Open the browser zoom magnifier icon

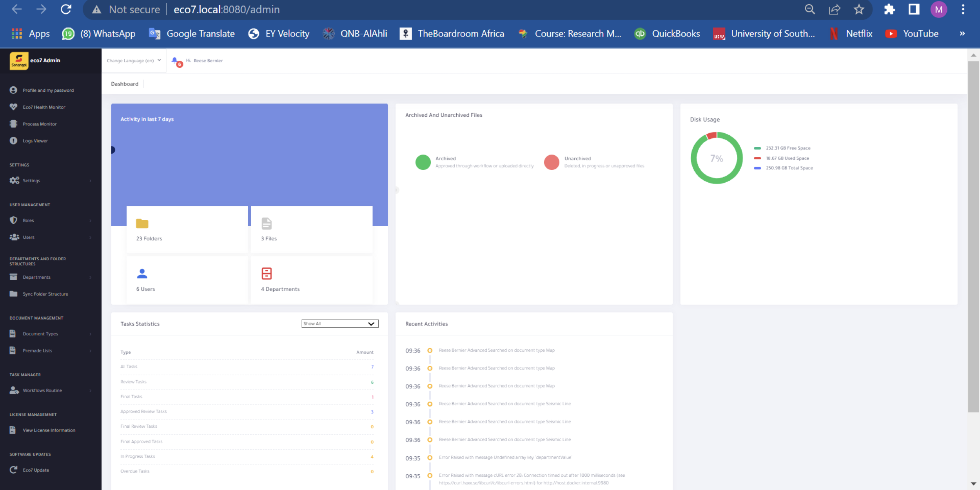810,9
